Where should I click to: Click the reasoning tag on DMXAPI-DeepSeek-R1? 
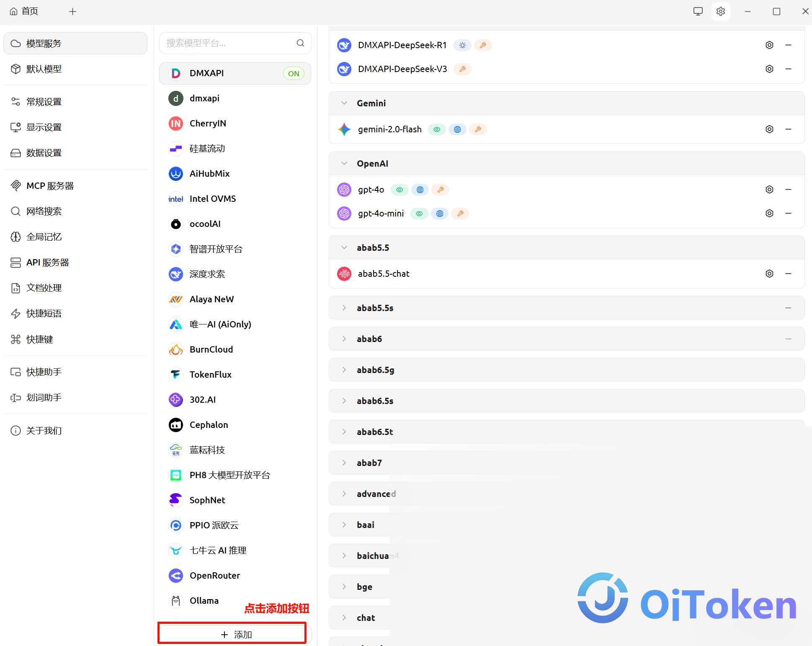tap(463, 45)
